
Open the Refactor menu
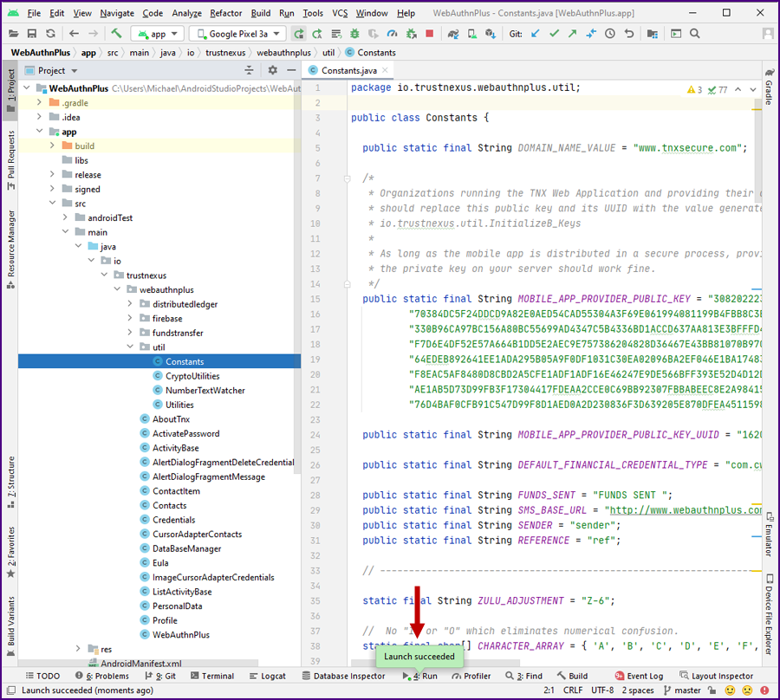(x=225, y=13)
